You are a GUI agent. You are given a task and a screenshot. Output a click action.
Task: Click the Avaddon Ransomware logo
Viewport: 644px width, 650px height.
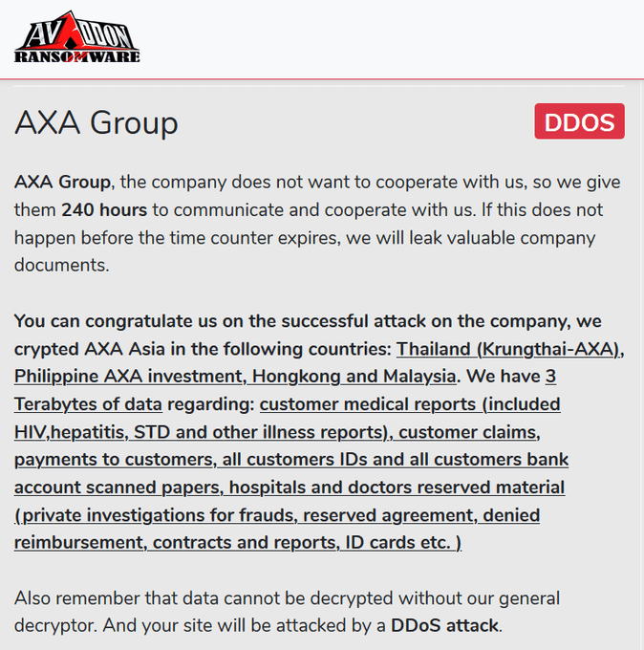pyautogui.click(x=77, y=38)
